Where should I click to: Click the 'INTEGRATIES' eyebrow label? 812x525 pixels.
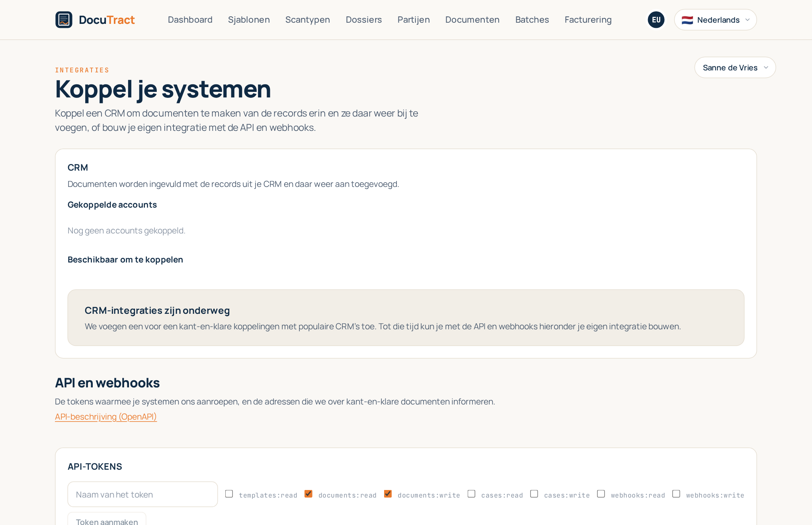82,70
